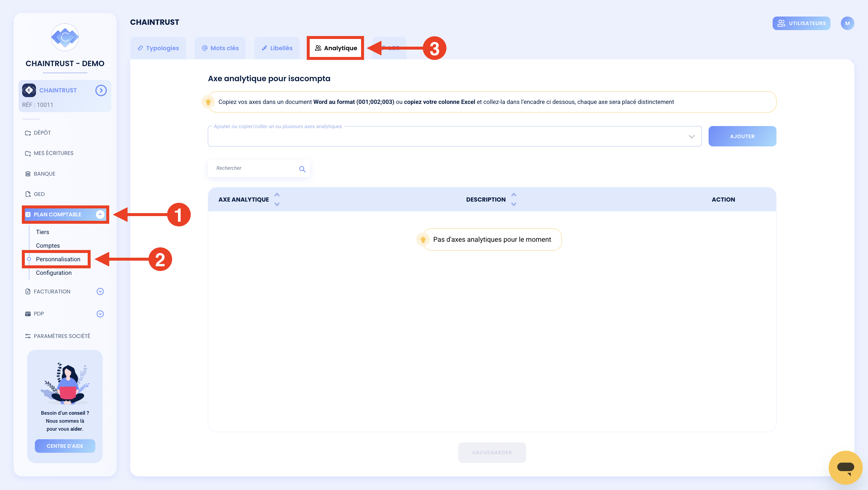Click the SAUVEGARDER button

492,453
